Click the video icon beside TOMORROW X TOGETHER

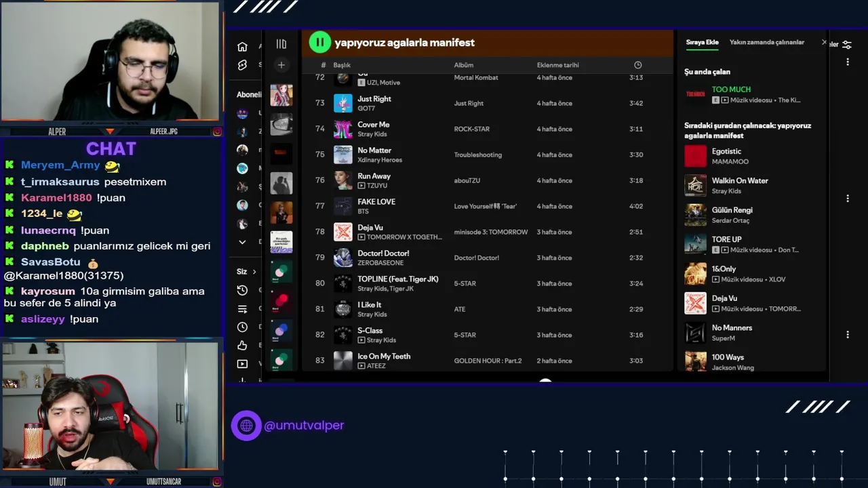pos(361,237)
